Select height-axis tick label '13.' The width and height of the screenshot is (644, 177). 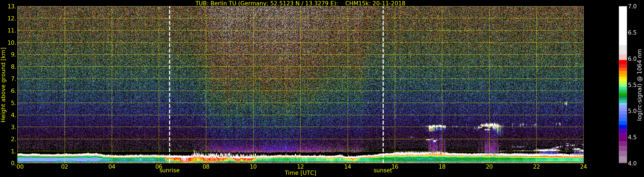(x=12, y=6)
